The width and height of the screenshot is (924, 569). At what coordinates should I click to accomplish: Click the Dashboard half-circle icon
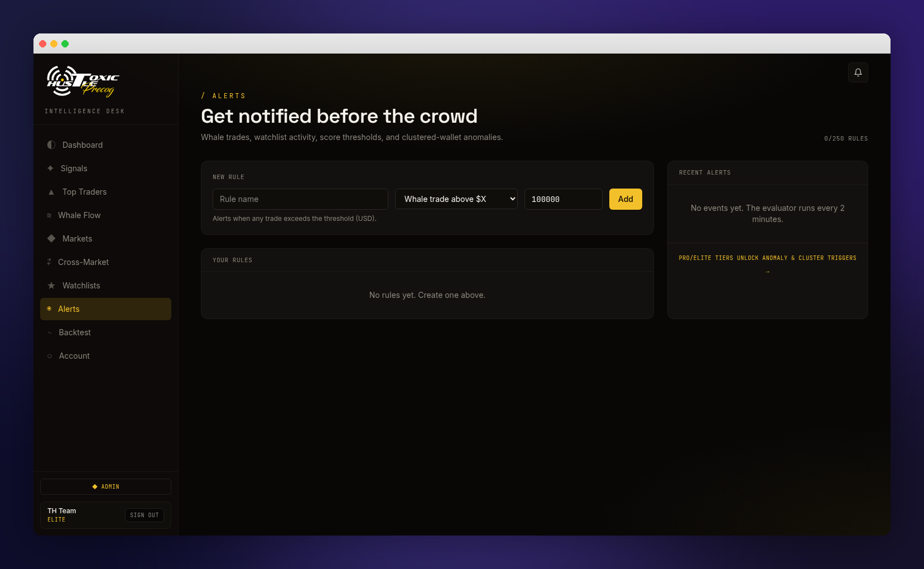[51, 145]
